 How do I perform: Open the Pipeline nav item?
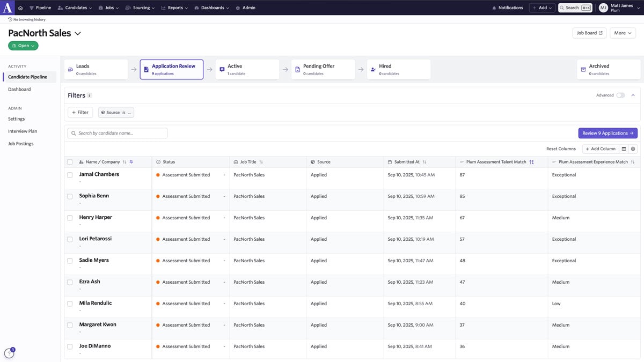[40, 8]
